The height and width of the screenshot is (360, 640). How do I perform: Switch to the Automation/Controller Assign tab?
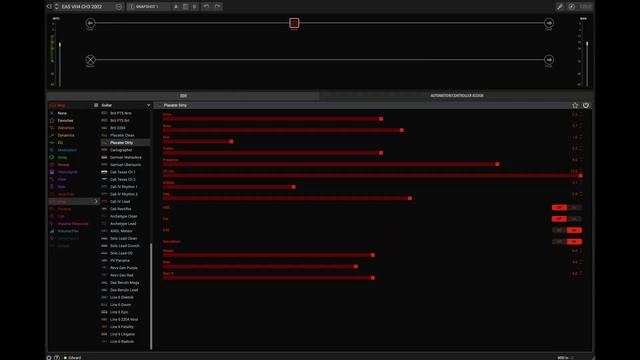click(x=457, y=96)
